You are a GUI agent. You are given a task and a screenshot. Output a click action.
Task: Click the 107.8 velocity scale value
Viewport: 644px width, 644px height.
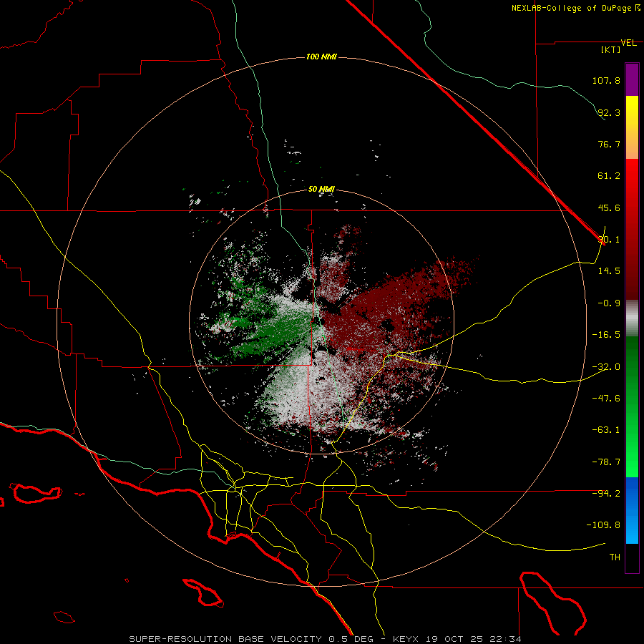[606, 80]
